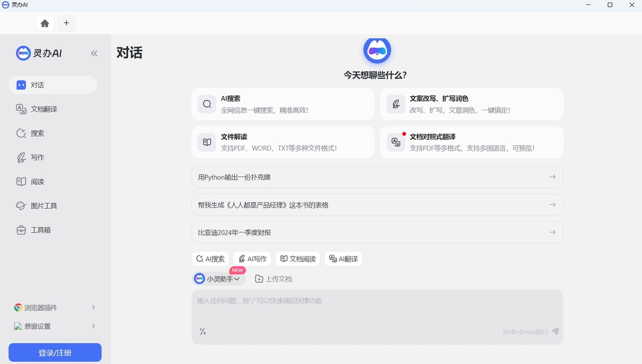Click the 登录/注册 button
This screenshot has width=642, height=364.
point(55,353)
